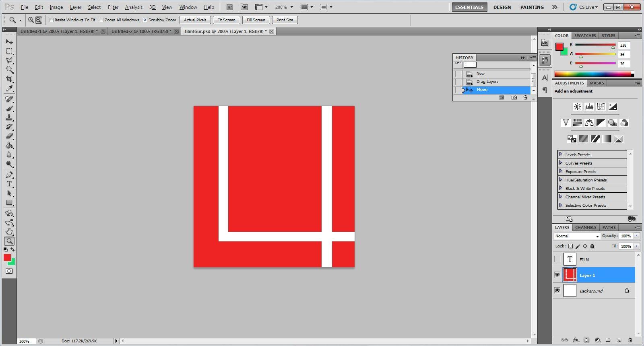This screenshot has width=644, height=346.
Task: Hide Layer 1 visibility eye
Action: click(x=557, y=275)
